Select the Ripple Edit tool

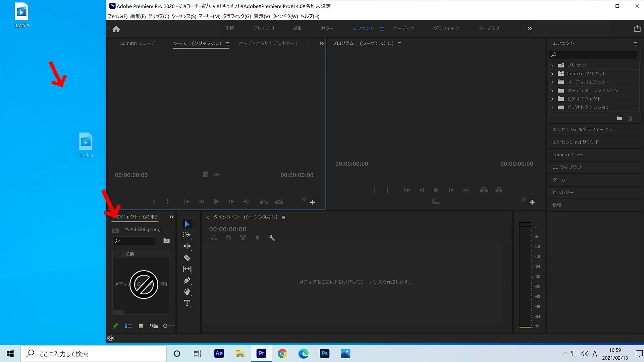(x=187, y=246)
